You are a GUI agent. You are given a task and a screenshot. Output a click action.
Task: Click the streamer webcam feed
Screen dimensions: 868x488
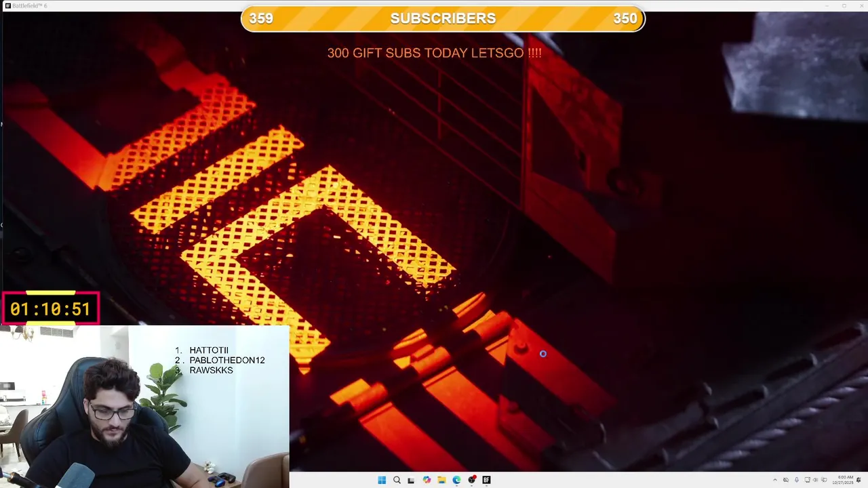click(144, 407)
